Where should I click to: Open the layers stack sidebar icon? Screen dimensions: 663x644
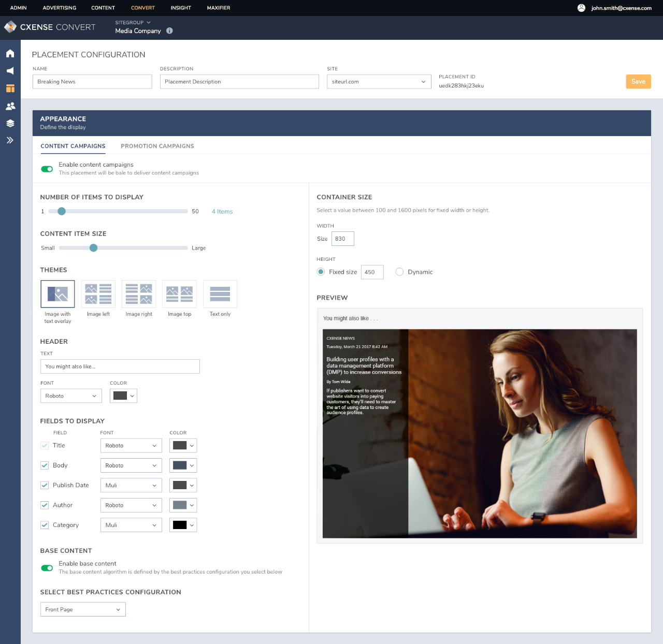[10, 123]
